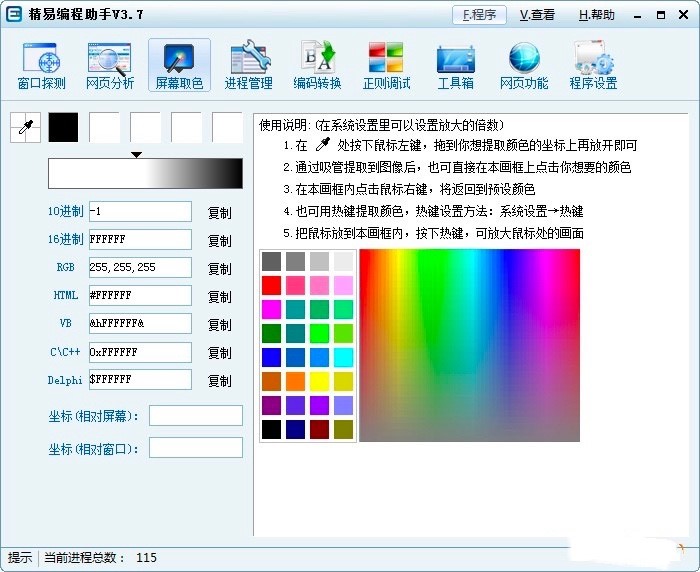This screenshot has height=572, width=700.
Task: Click the 坐标(相对屏幕) coordinate field
Action: click(x=196, y=416)
